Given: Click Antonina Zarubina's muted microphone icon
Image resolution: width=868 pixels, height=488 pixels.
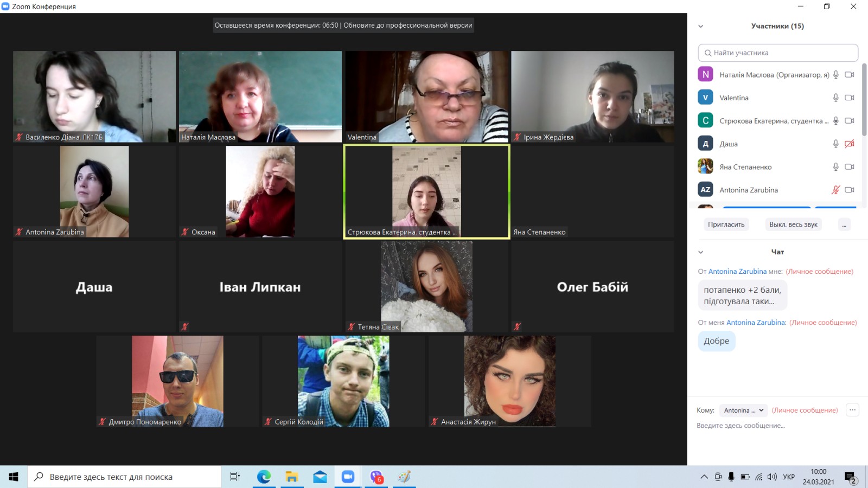Looking at the screenshot, I should (x=835, y=190).
